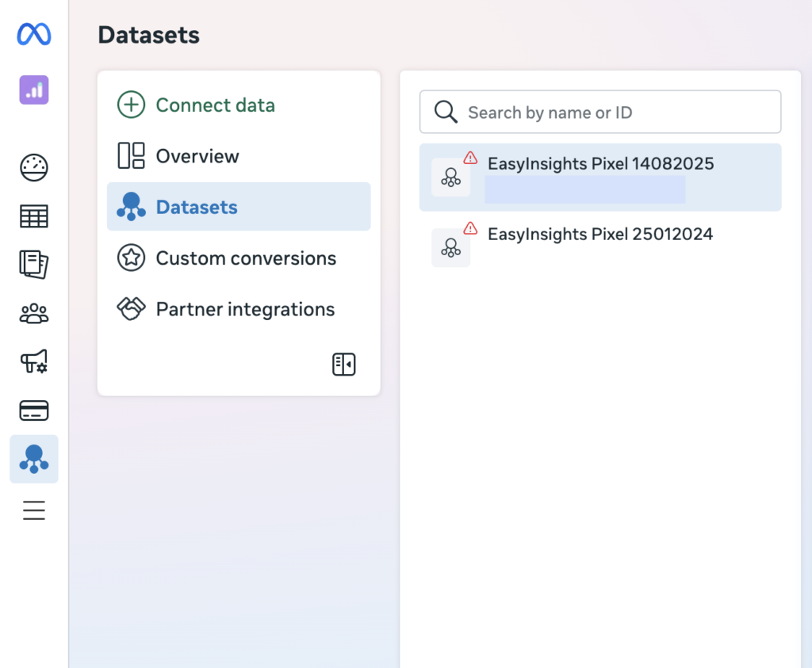This screenshot has height=668, width=812.
Task: Collapse the navigation panel using bottom-right icon
Action: tap(344, 365)
